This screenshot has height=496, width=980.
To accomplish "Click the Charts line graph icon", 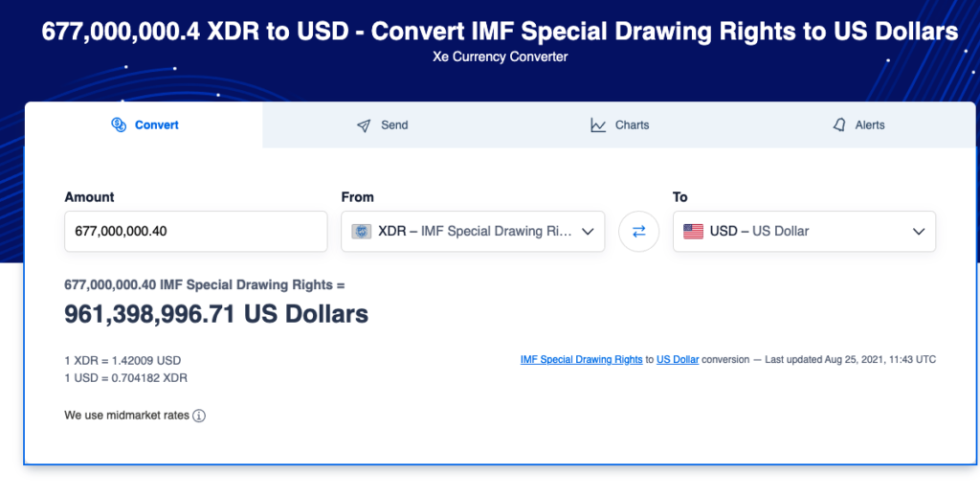I will click(x=598, y=125).
